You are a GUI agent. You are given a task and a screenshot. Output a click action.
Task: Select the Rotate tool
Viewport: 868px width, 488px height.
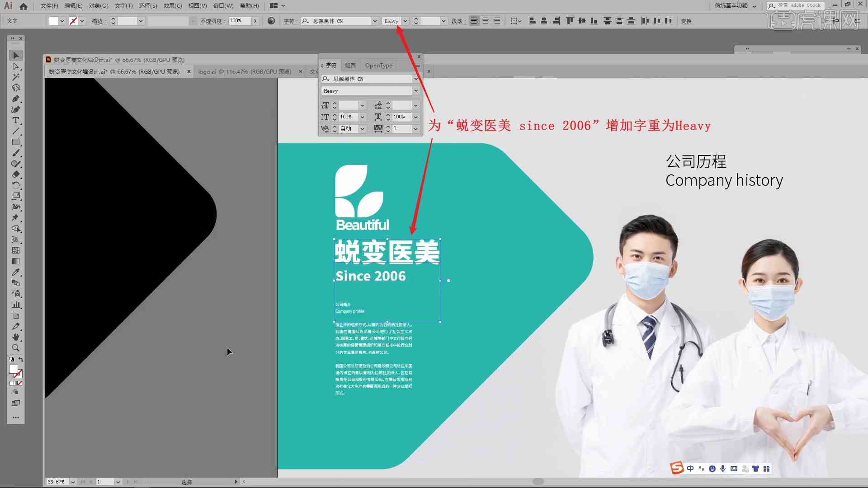(x=16, y=185)
